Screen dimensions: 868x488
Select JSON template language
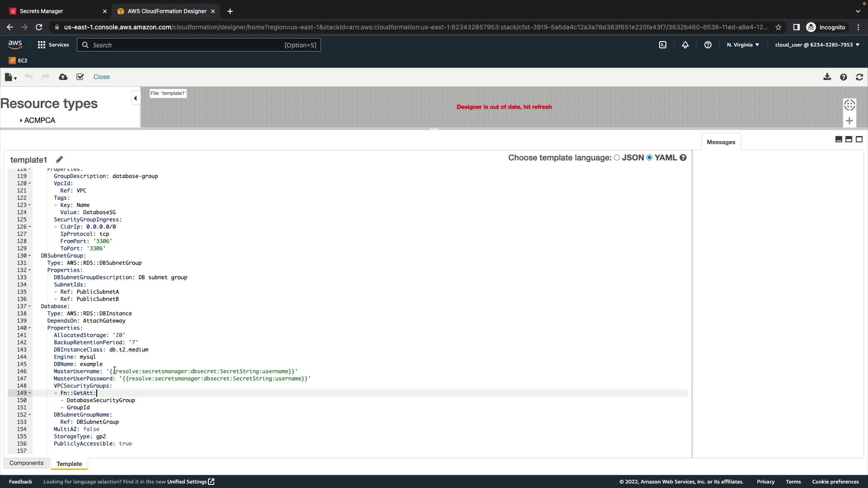[617, 158]
